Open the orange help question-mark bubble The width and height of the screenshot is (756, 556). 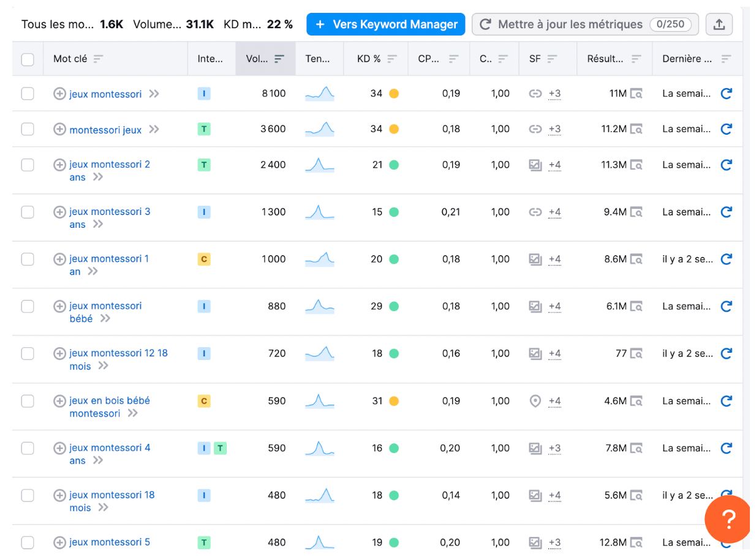[728, 519]
